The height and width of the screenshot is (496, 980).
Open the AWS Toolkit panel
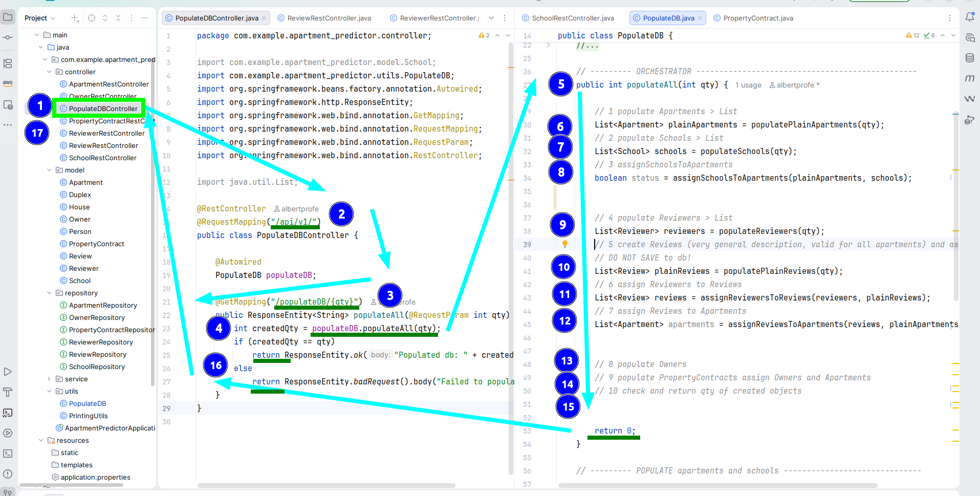pyautogui.click(x=8, y=82)
